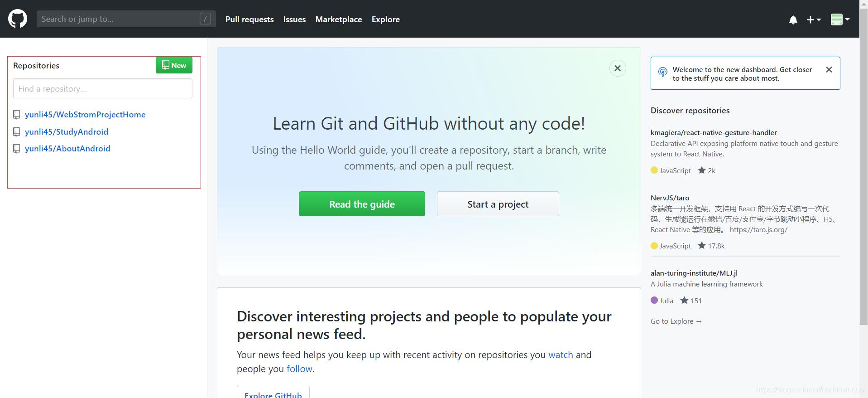Click the Read the guide button
Screen dimensions: 868x398
pos(362,204)
